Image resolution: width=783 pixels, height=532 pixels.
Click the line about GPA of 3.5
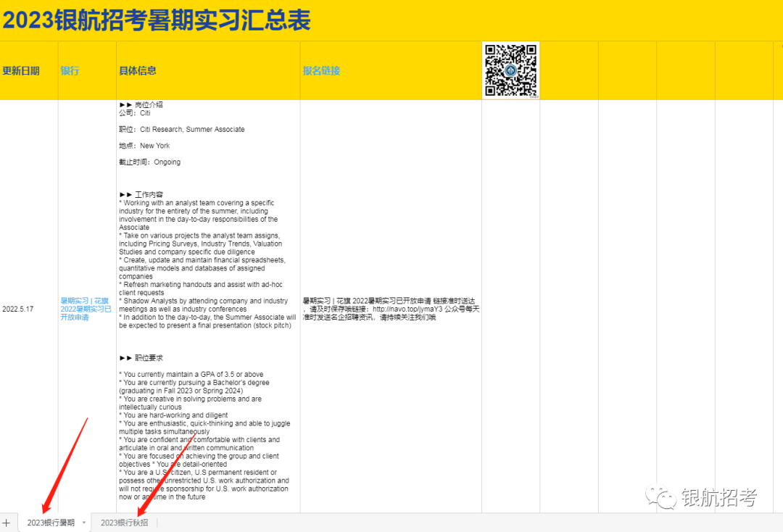pyautogui.click(x=191, y=374)
